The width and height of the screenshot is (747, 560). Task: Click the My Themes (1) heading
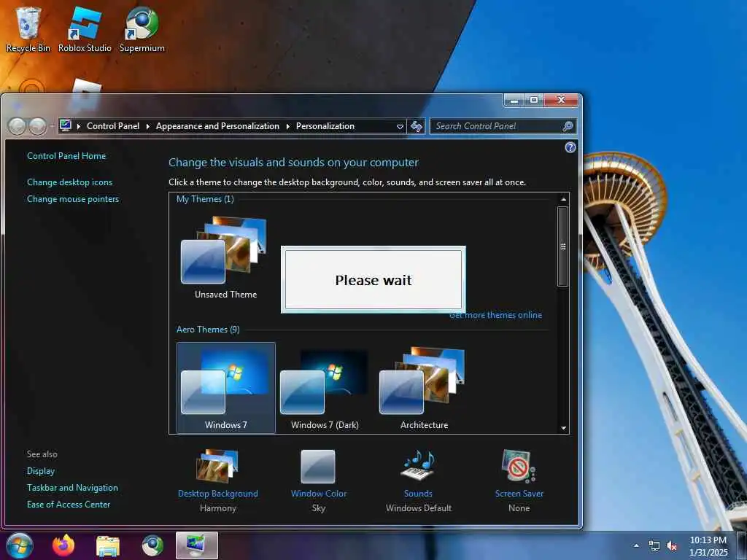[205, 199]
